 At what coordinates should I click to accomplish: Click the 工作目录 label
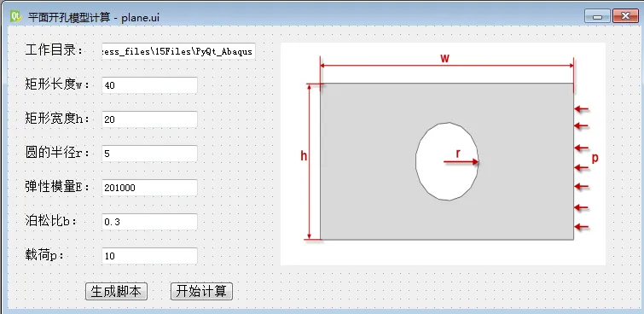click(55, 51)
